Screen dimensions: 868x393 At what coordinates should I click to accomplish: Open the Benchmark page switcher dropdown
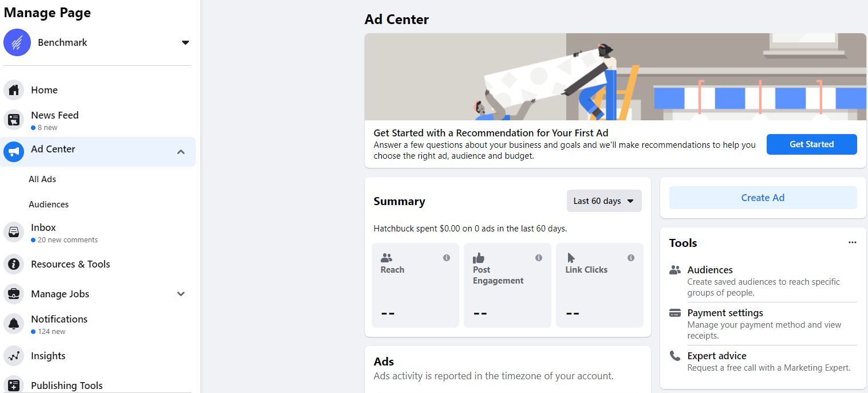click(185, 42)
